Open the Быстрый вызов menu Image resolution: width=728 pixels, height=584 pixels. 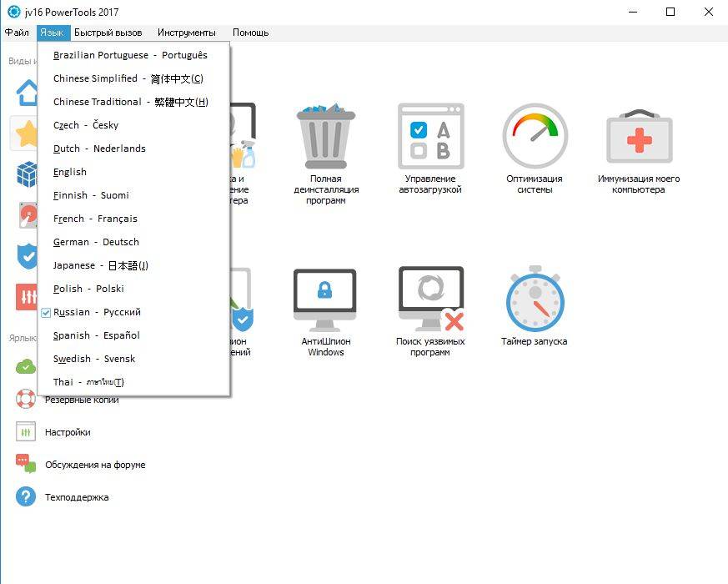tap(108, 33)
